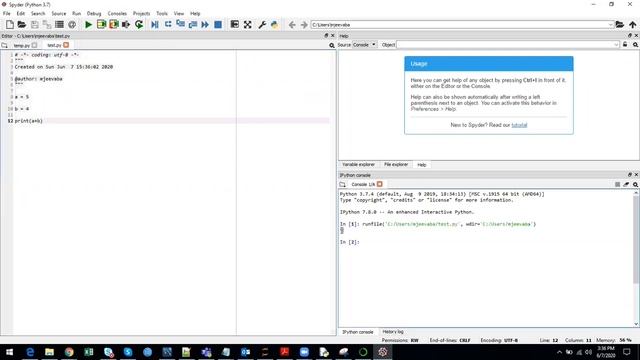Switch to the temp.py editor tab
640x360 pixels.
(21, 45)
